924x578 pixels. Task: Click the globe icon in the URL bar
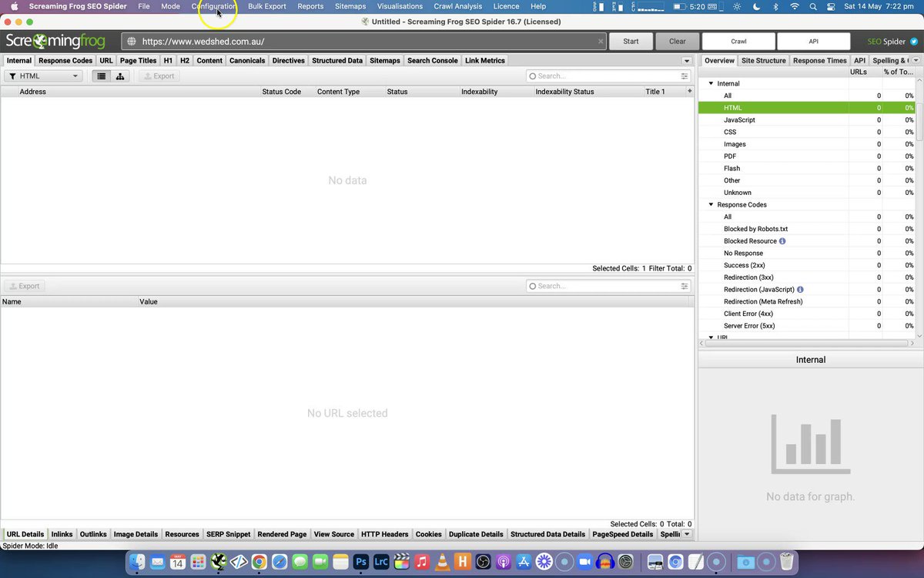pos(132,42)
